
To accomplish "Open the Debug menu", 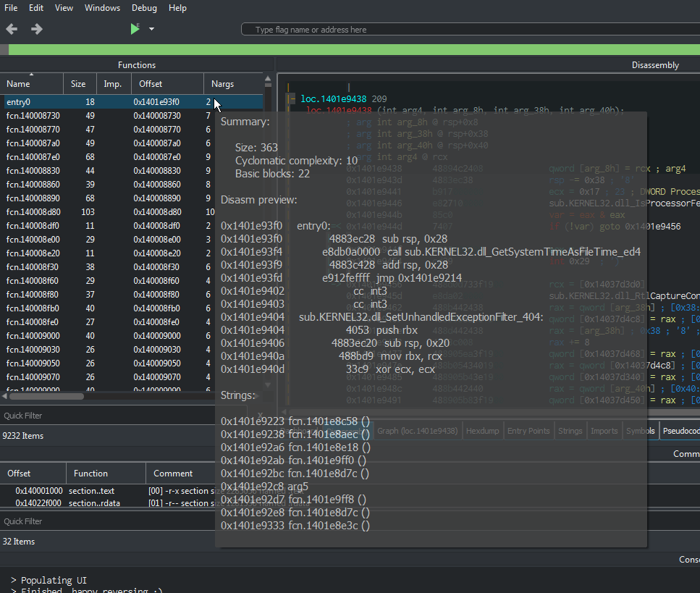I will (144, 8).
